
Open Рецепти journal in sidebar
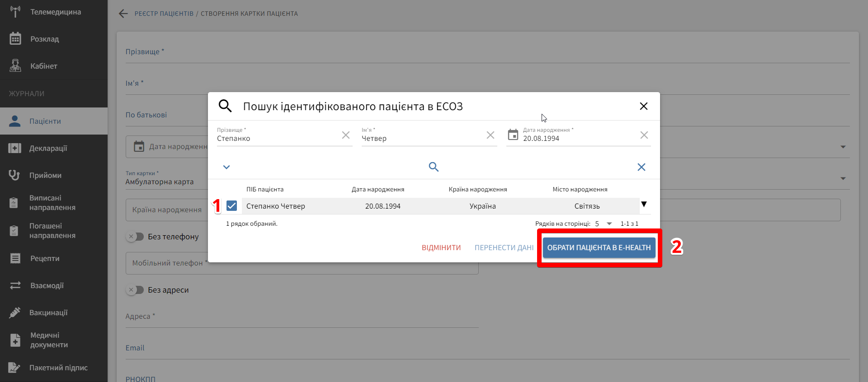point(44,258)
